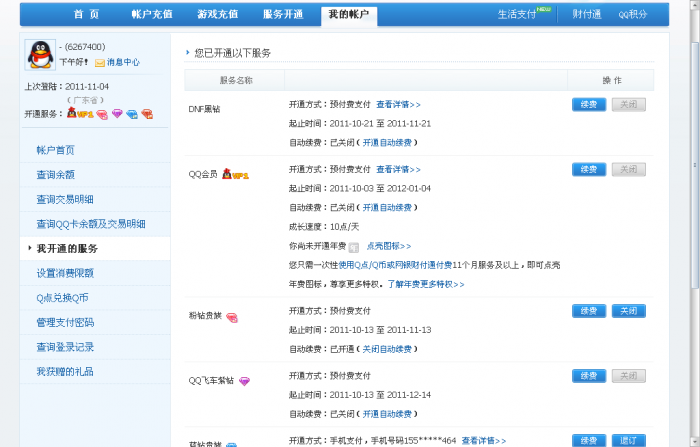
Task: Open 查看详情>> next to 手机号码155
Action: point(484,441)
